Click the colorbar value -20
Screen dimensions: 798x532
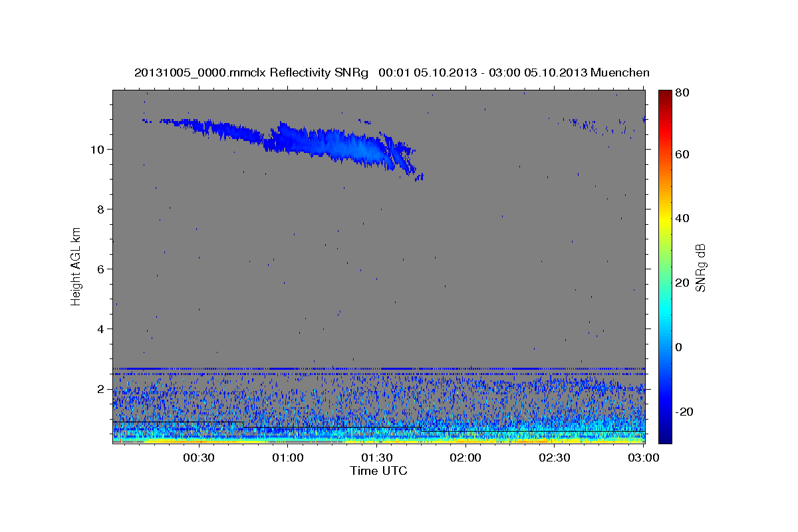point(683,412)
